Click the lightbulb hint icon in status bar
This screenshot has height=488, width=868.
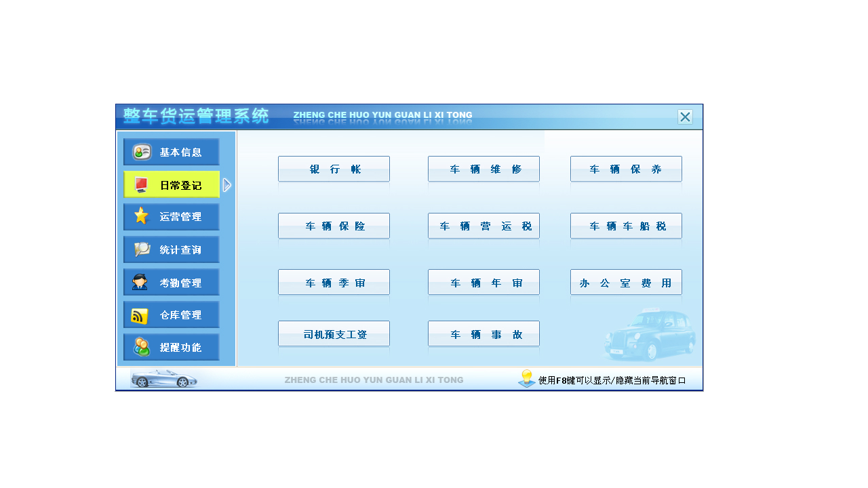[x=526, y=379]
